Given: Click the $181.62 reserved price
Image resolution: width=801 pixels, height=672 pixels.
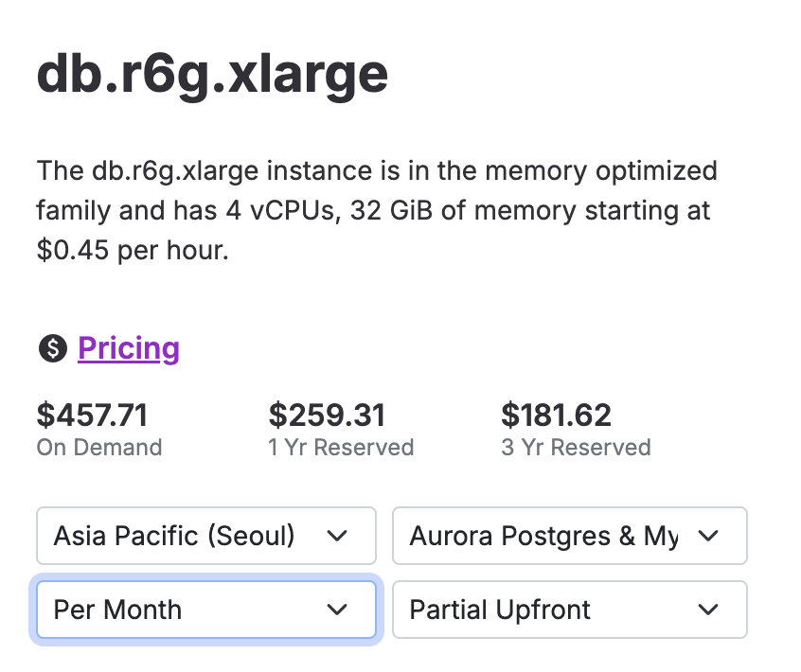Looking at the screenshot, I should tap(556, 415).
